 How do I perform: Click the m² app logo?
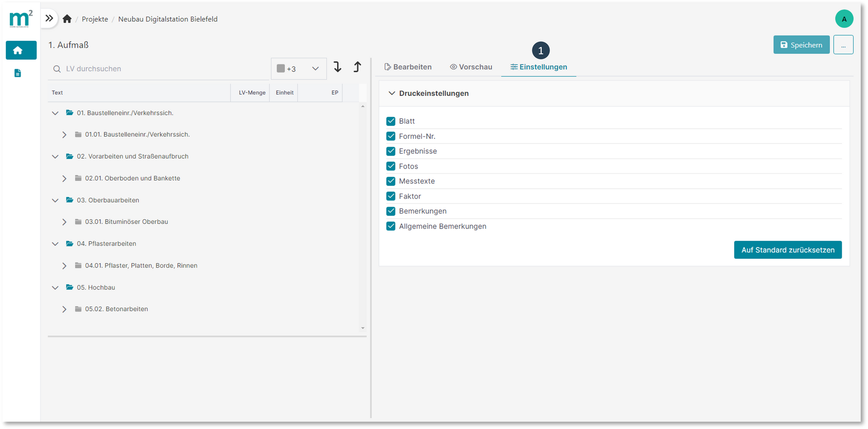coord(21,19)
